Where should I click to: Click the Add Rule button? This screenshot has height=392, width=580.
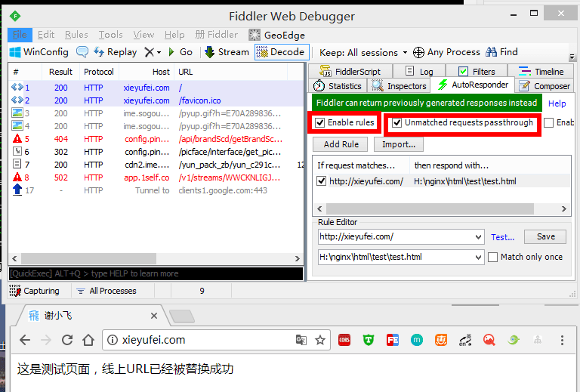(x=341, y=144)
